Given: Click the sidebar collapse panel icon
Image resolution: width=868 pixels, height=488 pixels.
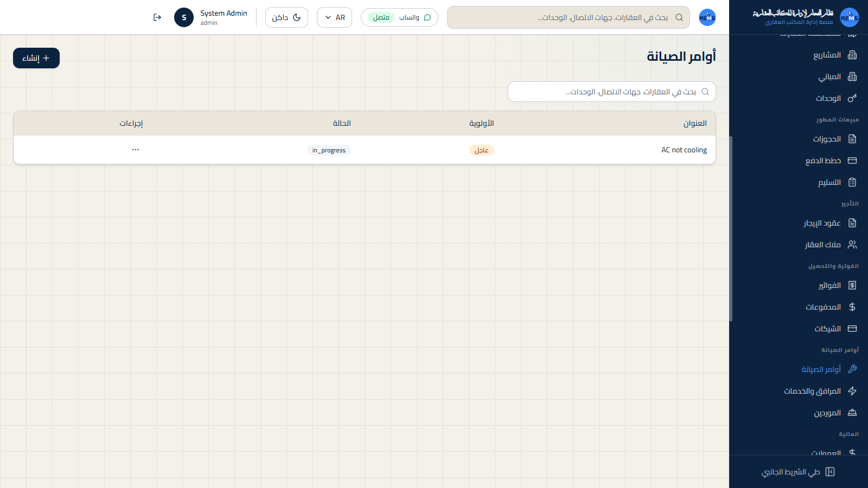Looking at the screenshot, I should pos(830,472).
